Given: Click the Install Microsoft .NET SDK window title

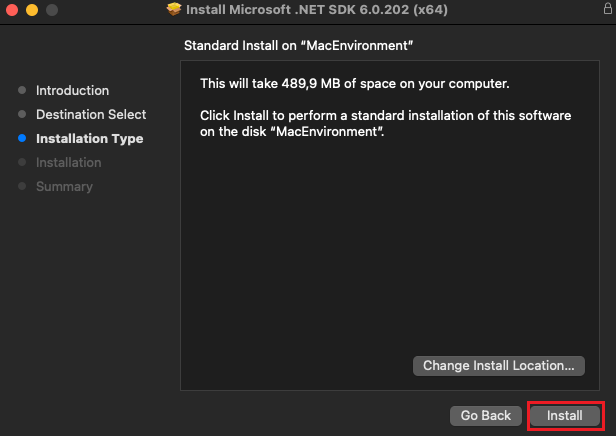Looking at the screenshot, I should (x=317, y=10).
